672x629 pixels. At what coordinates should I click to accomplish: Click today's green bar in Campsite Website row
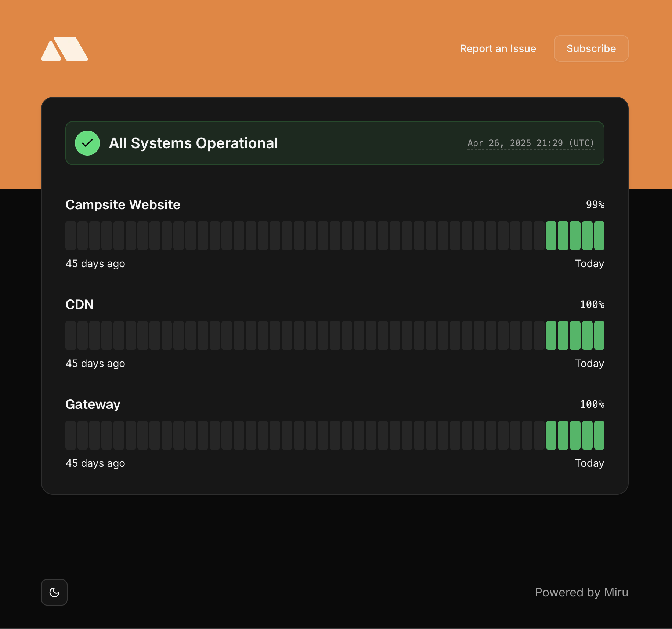click(599, 236)
